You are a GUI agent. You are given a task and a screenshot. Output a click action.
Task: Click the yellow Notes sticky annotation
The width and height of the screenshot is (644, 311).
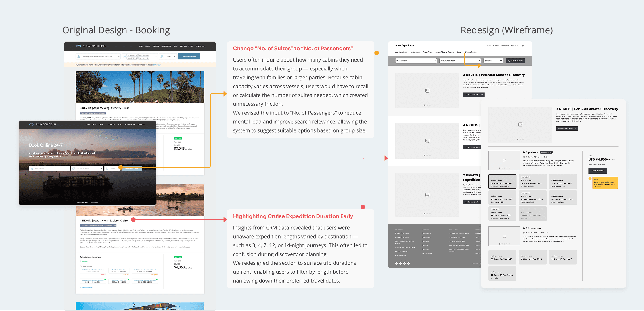coord(605,183)
